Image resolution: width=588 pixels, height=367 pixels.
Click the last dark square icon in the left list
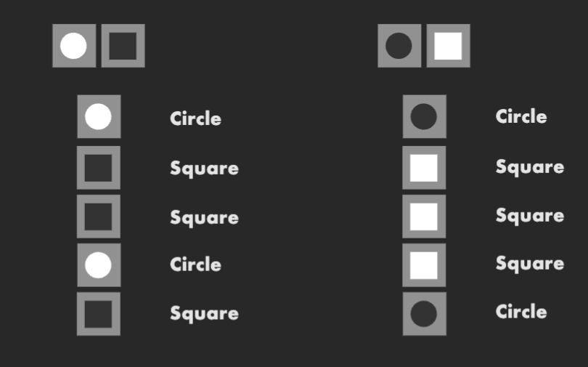click(99, 314)
